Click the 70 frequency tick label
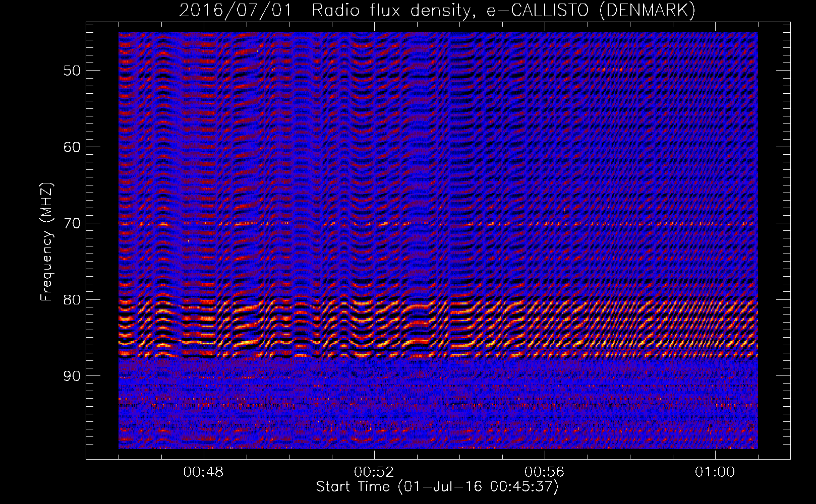The height and width of the screenshot is (504, 816). click(72, 223)
